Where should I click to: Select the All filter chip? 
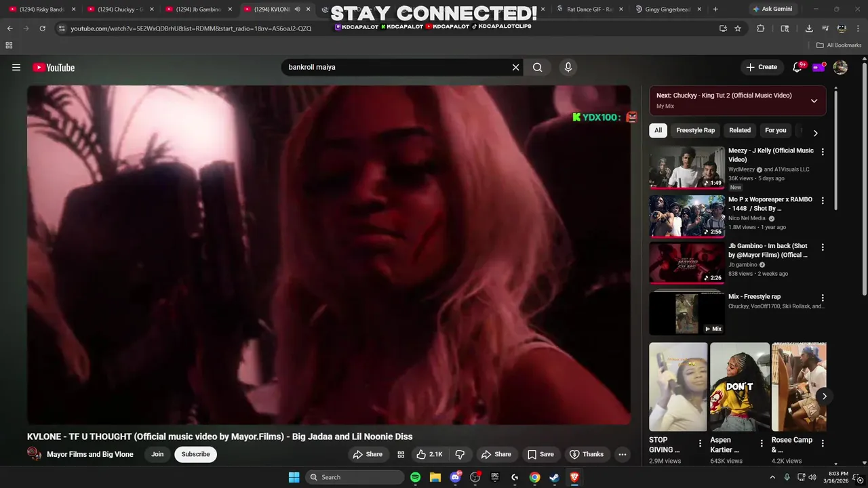click(x=658, y=130)
